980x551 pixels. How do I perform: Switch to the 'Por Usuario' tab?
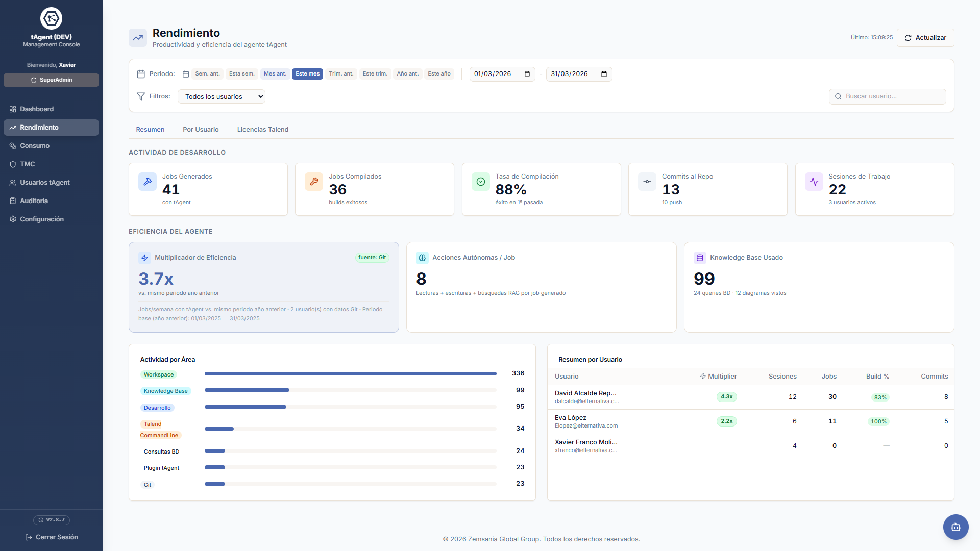(201, 130)
